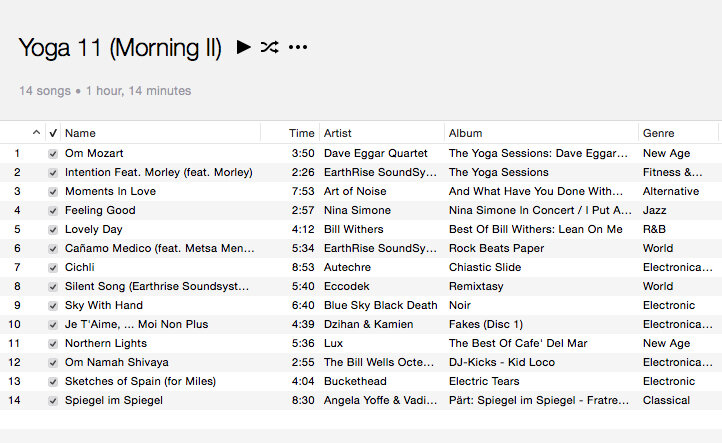Viewport: 722px width, 443px height.
Task: Uncheck the Sky With Hand checkbox
Action: point(53,306)
